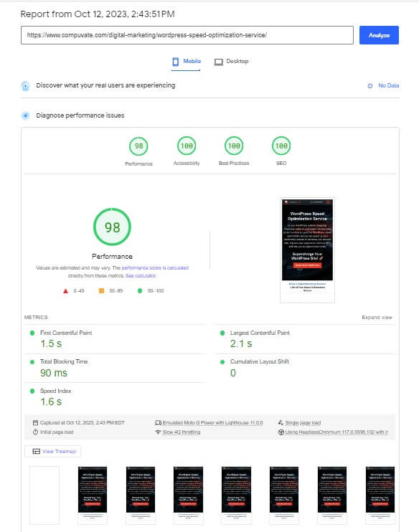The image size is (419, 532).
Task: Click the Total Blocking Time label
Action: coord(64,361)
